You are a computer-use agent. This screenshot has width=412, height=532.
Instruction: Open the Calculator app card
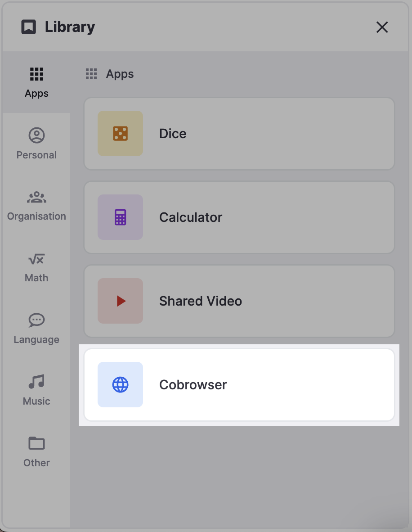click(x=239, y=217)
